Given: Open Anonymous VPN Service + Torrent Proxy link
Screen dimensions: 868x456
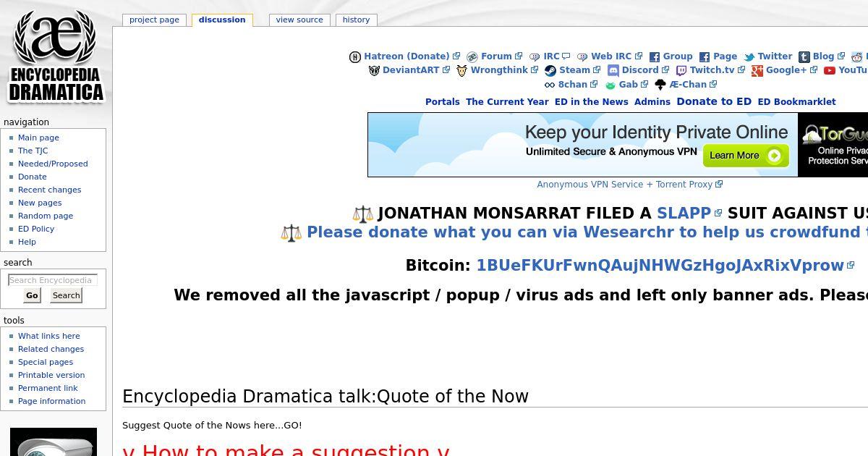Looking at the screenshot, I should (x=629, y=185).
